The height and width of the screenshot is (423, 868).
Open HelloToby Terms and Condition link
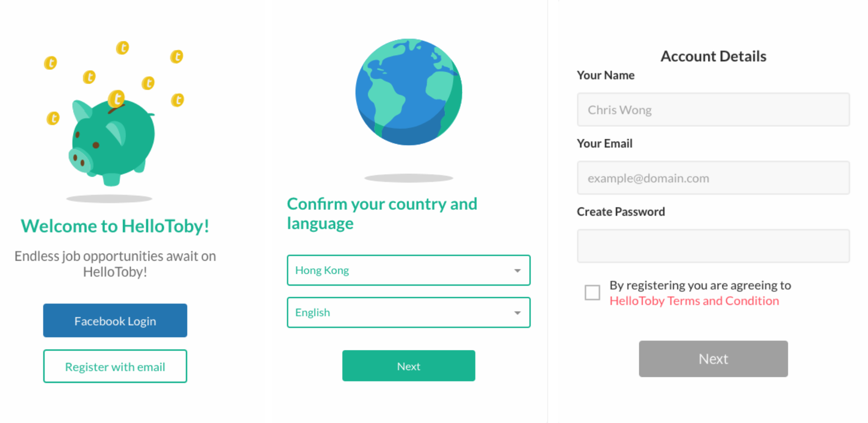[694, 301]
